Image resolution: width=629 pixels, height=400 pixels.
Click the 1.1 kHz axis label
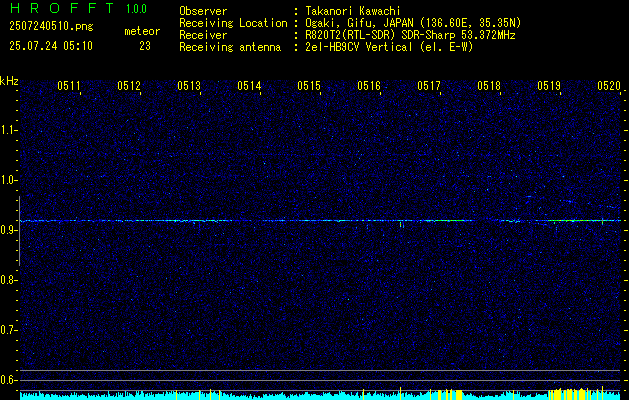coord(7,130)
